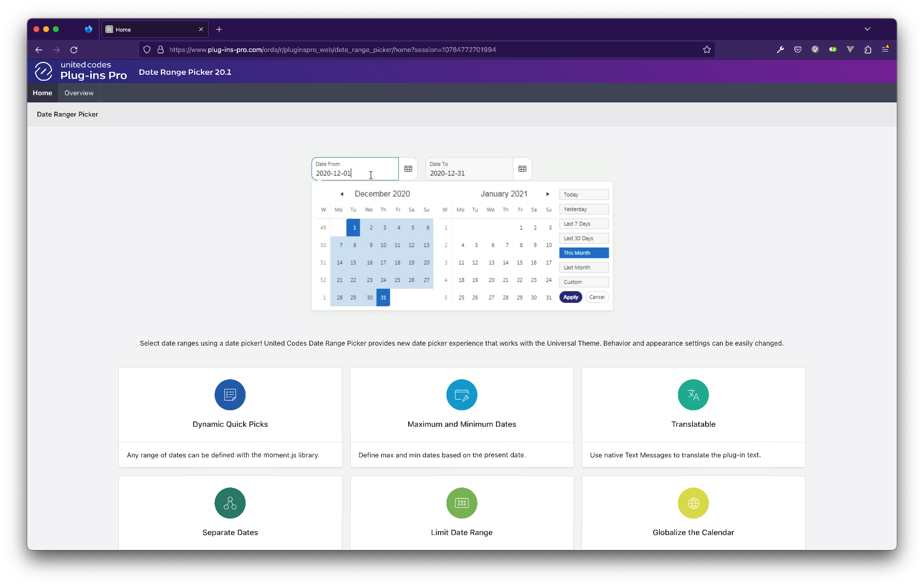Image resolution: width=924 pixels, height=586 pixels.
Task: Click in the Date From field
Action: coord(355,169)
